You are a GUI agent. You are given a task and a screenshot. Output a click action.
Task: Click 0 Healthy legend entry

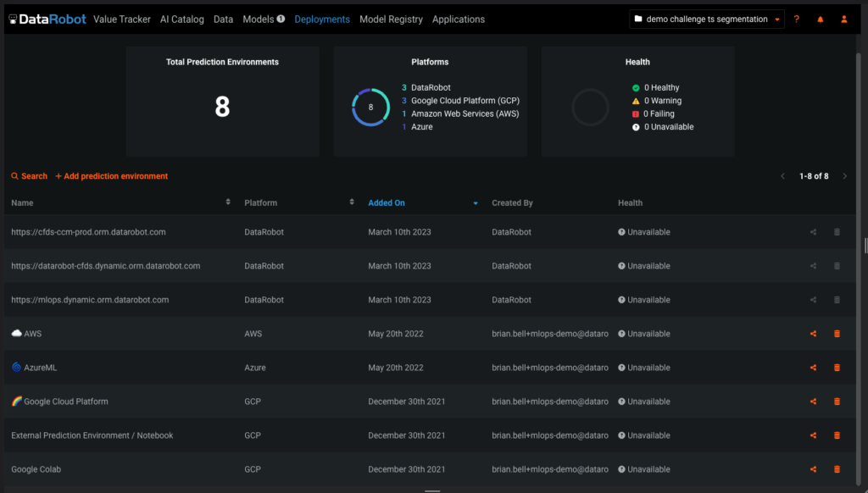click(655, 87)
